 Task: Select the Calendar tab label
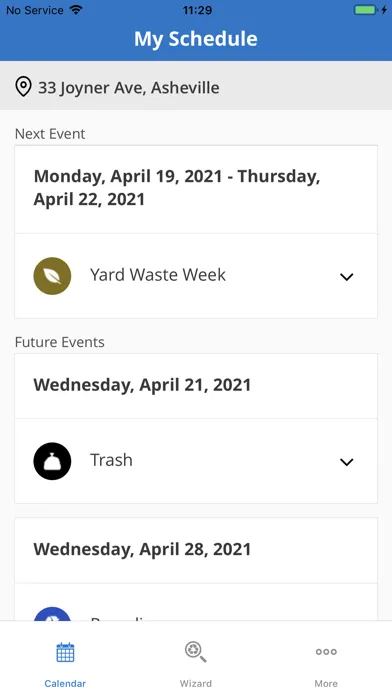(65, 684)
